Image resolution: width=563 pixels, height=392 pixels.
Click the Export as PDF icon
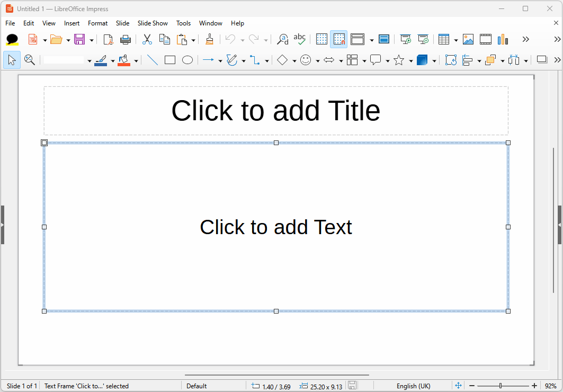(108, 40)
